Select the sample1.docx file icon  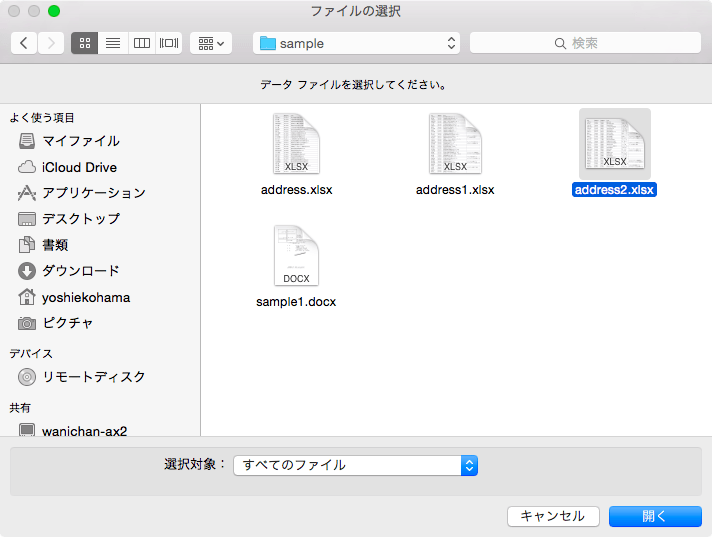(x=297, y=256)
